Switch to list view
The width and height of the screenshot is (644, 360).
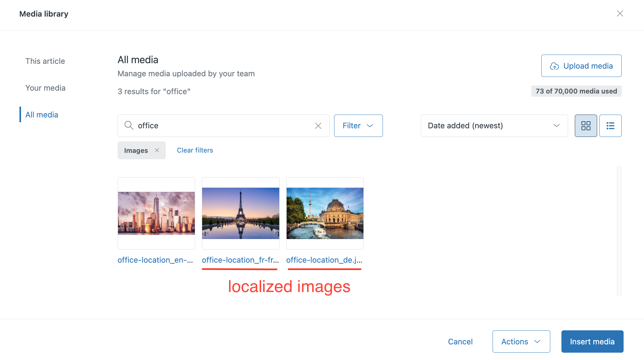(610, 126)
